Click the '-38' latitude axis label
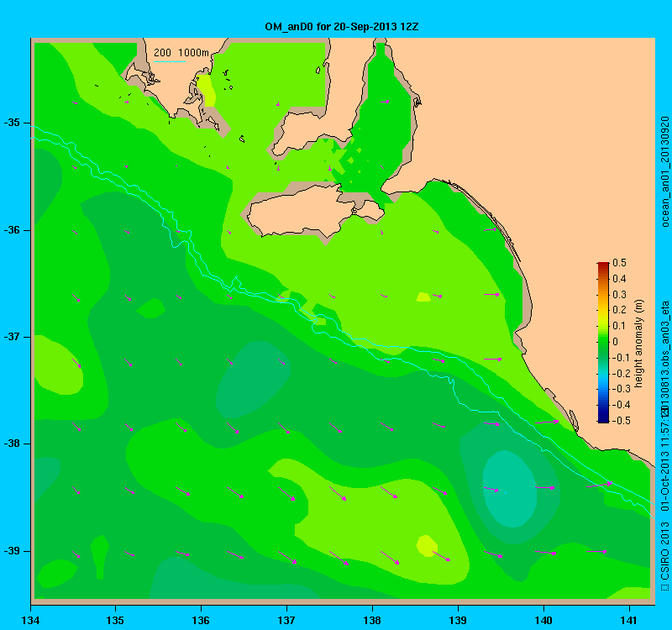 [x=12, y=444]
